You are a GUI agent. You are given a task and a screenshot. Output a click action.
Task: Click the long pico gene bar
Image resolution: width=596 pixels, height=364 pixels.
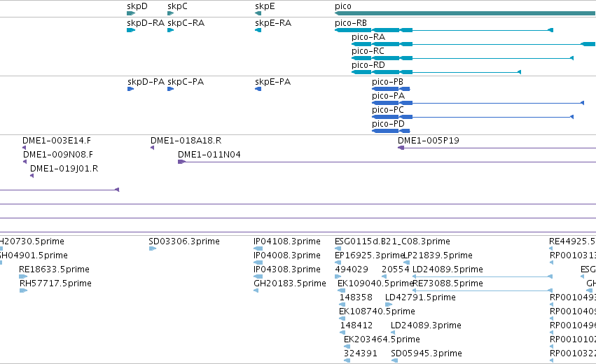(465, 13)
